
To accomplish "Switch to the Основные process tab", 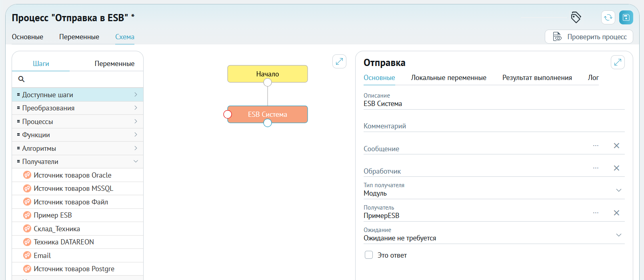I will (28, 37).
